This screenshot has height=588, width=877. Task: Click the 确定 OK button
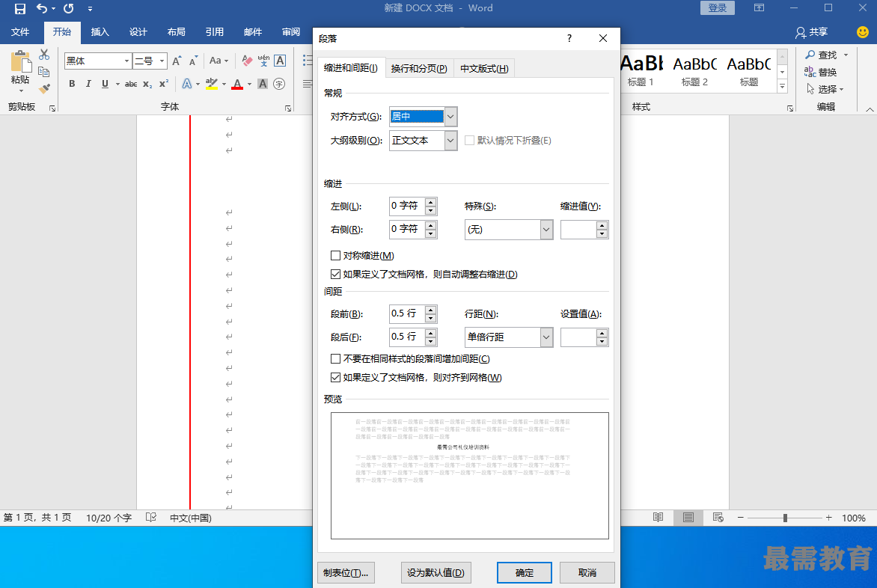pyautogui.click(x=524, y=573)
